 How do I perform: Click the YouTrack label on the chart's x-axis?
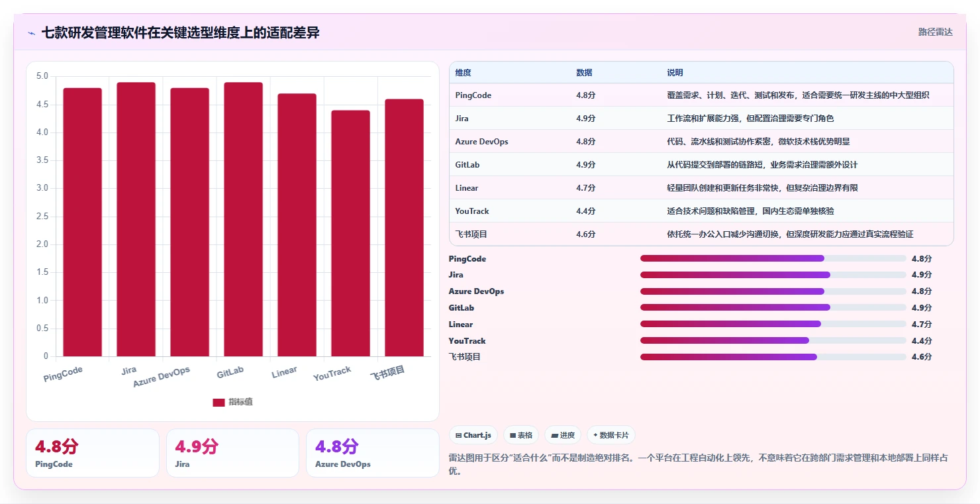click(x=332, y=374)
